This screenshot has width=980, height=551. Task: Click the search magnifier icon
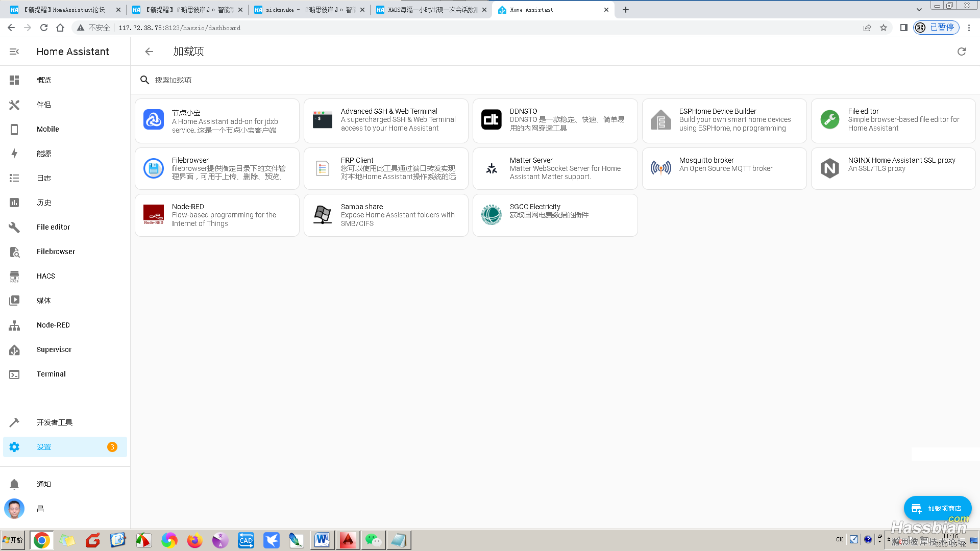coord(145,80)
